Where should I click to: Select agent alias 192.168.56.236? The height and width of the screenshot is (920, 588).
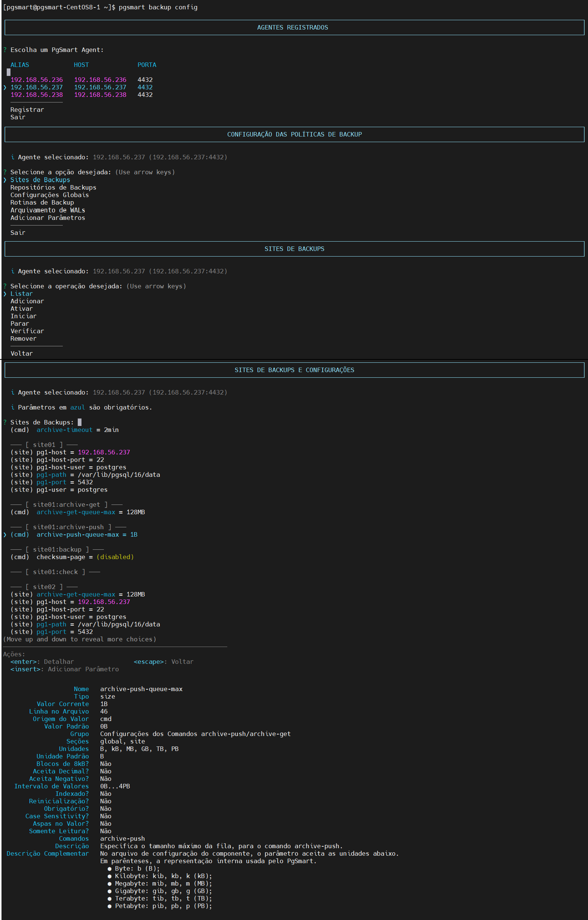click(x=37, y=80)
